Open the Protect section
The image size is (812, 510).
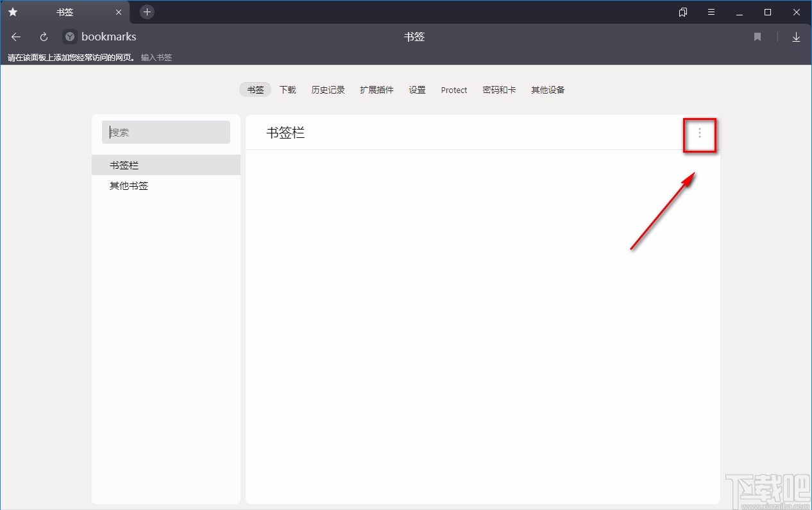(x=453, y=90)
